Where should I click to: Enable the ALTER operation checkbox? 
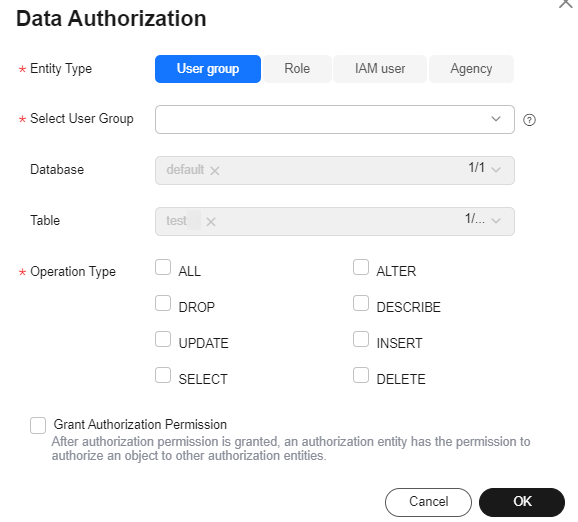pyautogui.click(x=361, y=267)
